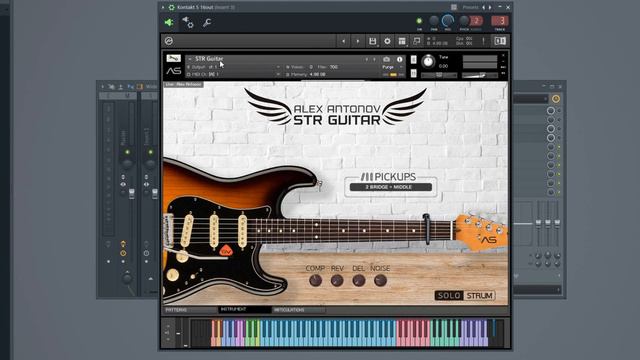Click the green speaker editor icon
This screenshot has height=360, width=640.
tap(169, 23)
